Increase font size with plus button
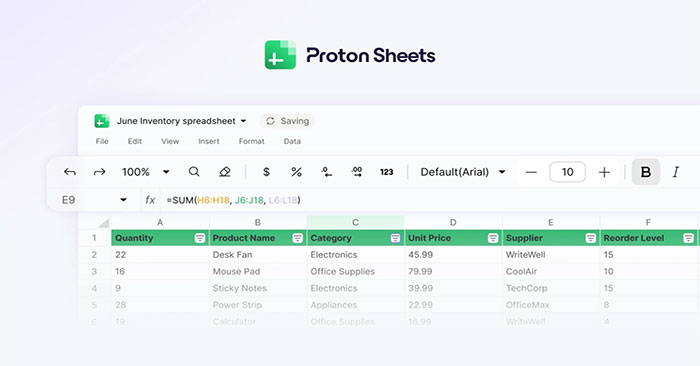 pos(604,172)
